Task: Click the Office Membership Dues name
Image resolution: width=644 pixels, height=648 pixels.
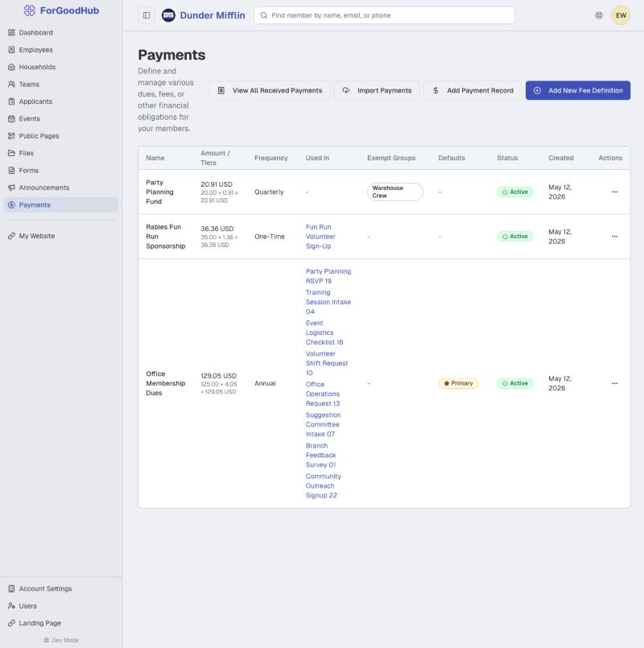Action: (165, 383)
